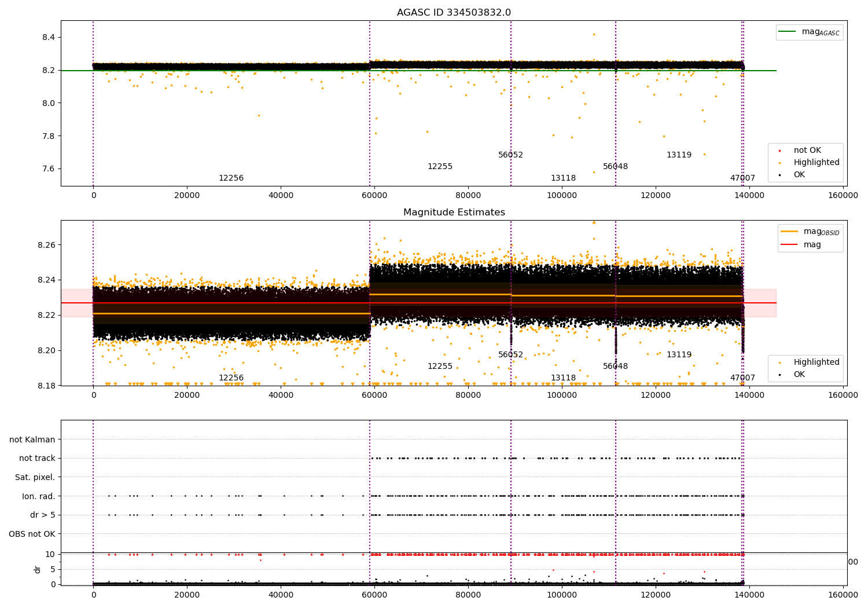
Task: Click the green line sample in mag AGASC legend
Action: coord(787,32)
